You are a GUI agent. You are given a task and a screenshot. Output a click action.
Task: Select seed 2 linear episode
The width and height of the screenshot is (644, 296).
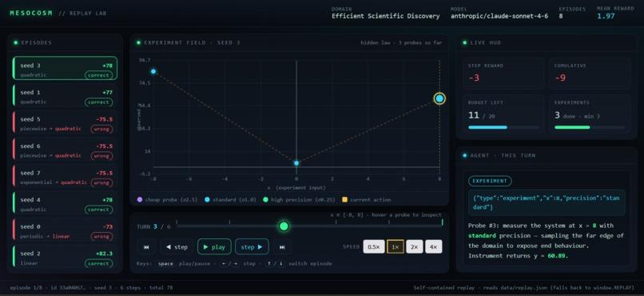click(x=65, y=258)
